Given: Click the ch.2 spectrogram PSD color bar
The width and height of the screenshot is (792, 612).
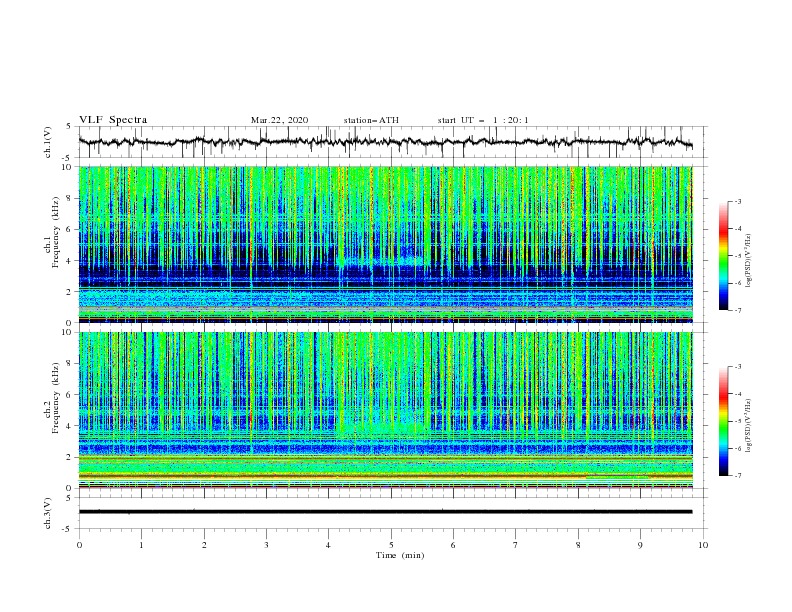Looking at the screenshot, I should (x=723, y=421).
